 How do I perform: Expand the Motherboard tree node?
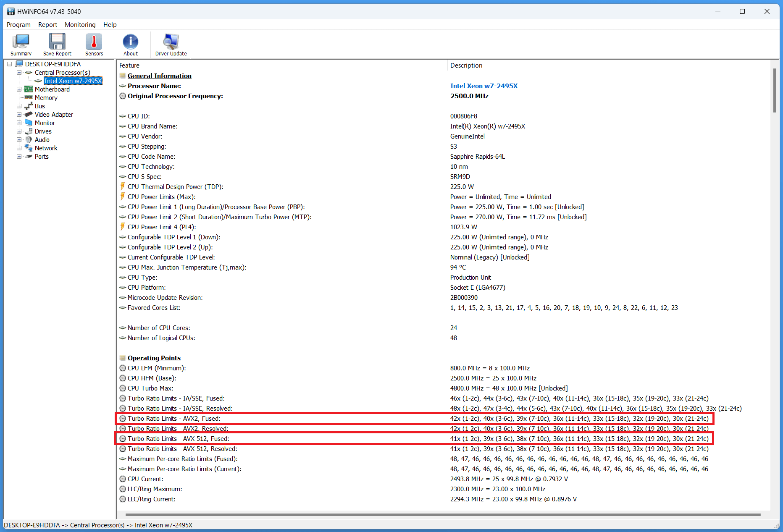[x=19, y=89]
